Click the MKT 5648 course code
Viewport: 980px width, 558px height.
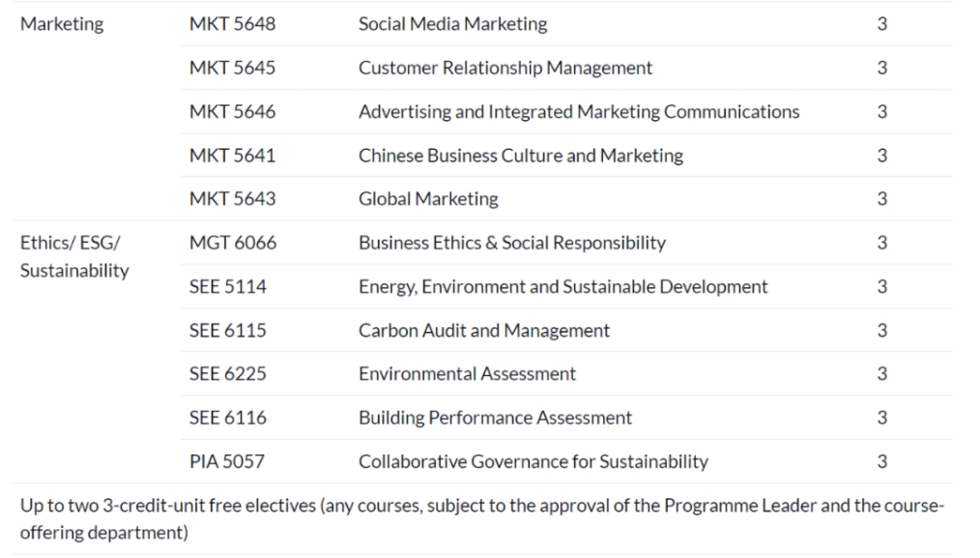[233, 24]
